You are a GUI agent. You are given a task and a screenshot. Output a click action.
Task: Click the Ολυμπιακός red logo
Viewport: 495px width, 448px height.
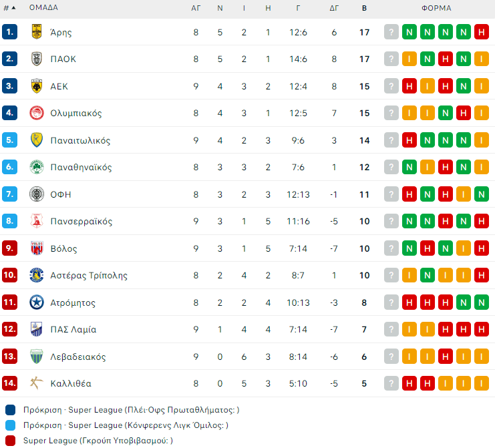(x=37, y=113)
